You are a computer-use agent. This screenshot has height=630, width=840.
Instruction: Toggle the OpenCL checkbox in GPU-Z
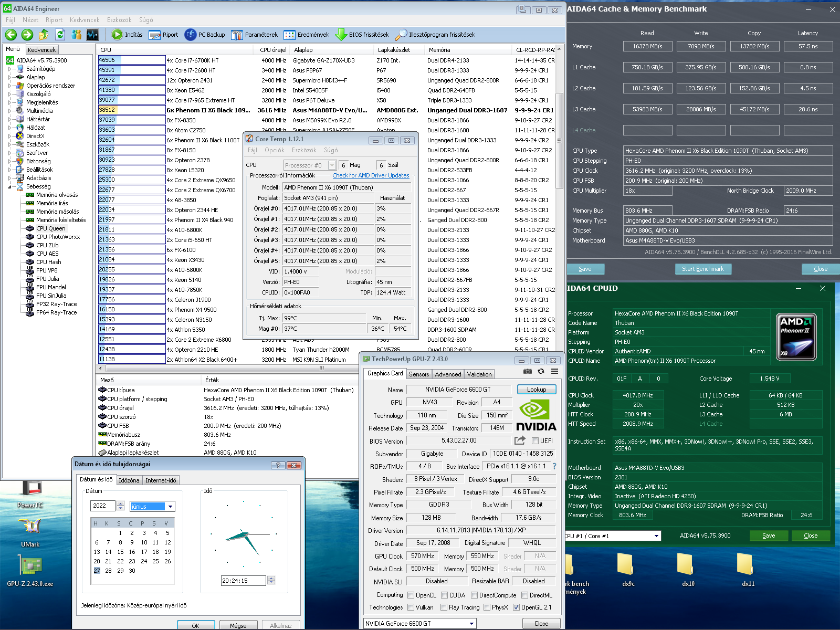pos(411,595)
